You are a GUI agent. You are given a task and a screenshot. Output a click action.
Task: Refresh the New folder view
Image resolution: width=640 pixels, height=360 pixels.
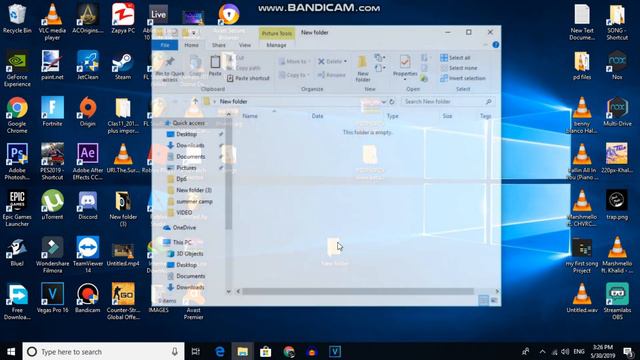(x=392, y=102)
